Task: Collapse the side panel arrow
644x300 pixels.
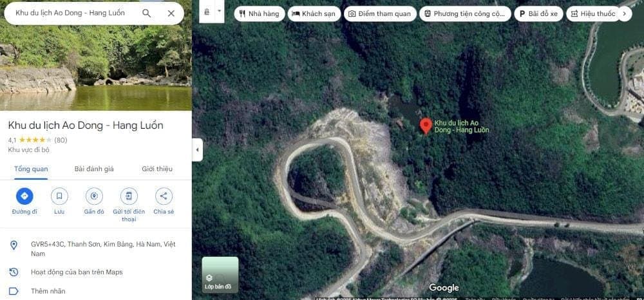Action: 197,150
